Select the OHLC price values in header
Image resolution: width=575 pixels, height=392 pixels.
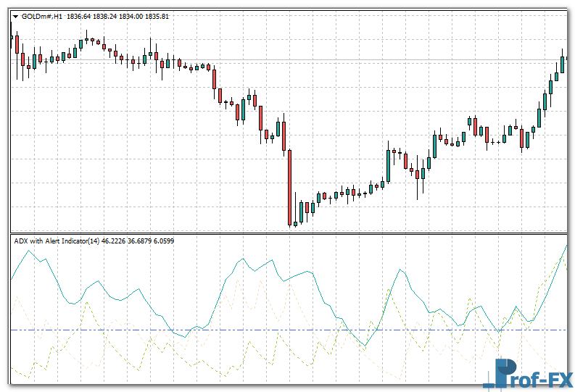pyautogui.click(x=117, y=17)
